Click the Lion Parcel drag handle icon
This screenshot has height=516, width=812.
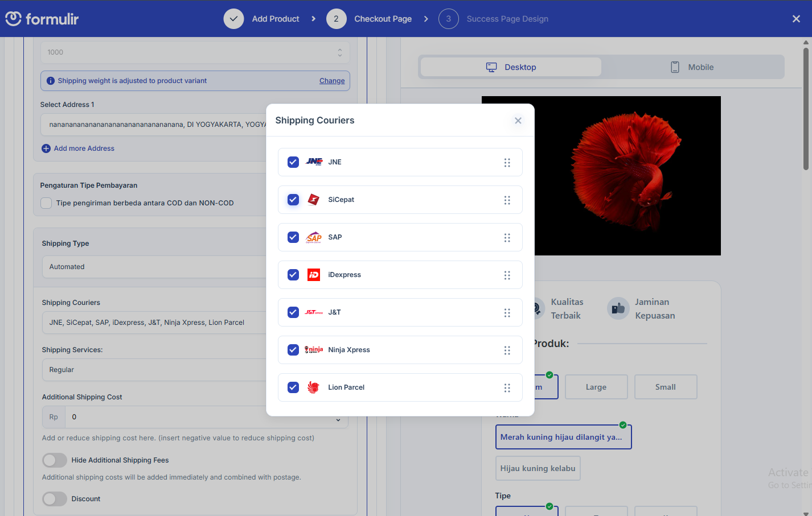point(507,388)
